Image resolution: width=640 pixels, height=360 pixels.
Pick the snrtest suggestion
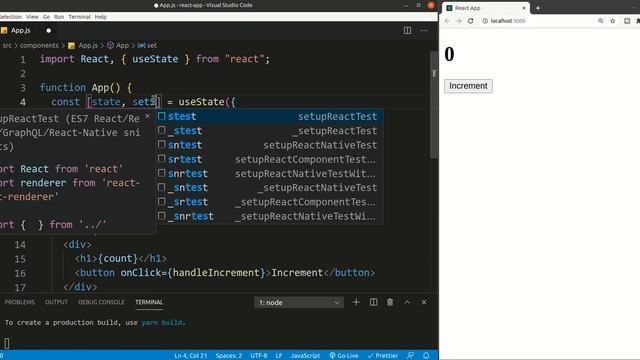point(270,173)
